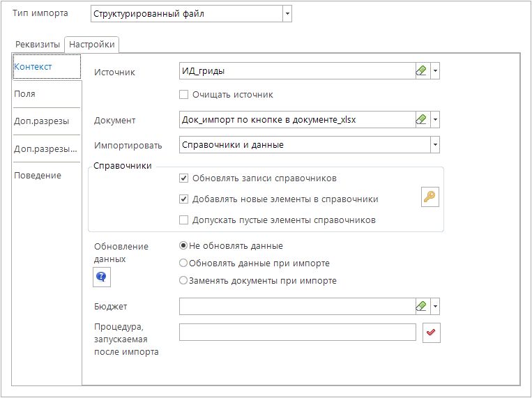Expand the Тип импорта dropdown
532x398 pixels.
click(287, 14)
